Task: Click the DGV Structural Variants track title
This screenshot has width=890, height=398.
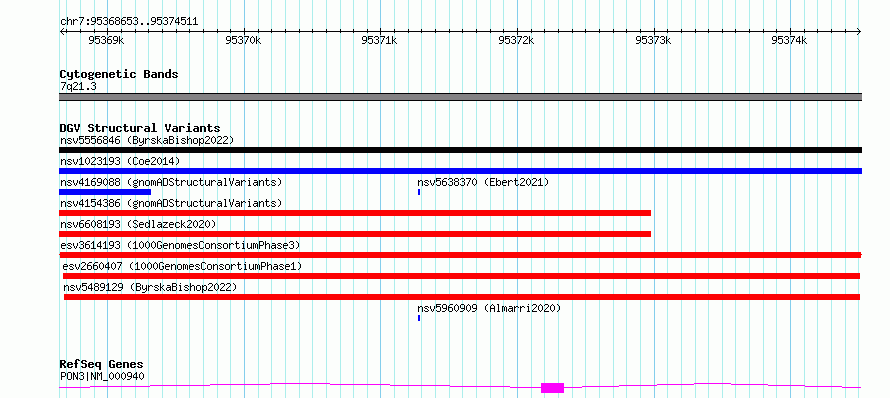Action: point(140,128)
